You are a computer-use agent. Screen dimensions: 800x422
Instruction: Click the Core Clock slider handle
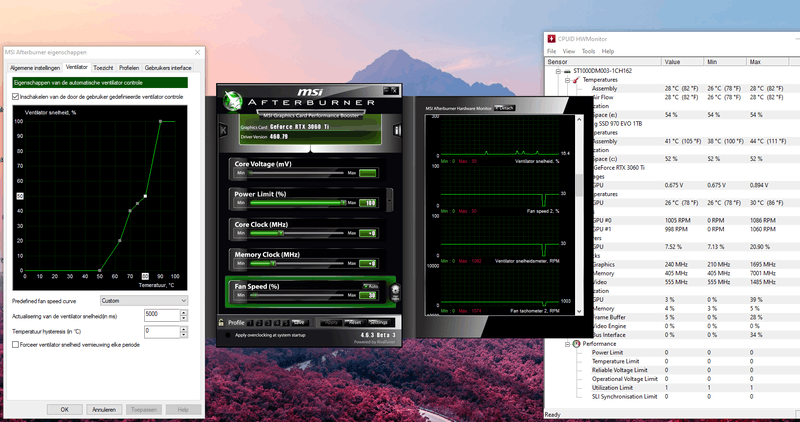(x=281, y=233)
